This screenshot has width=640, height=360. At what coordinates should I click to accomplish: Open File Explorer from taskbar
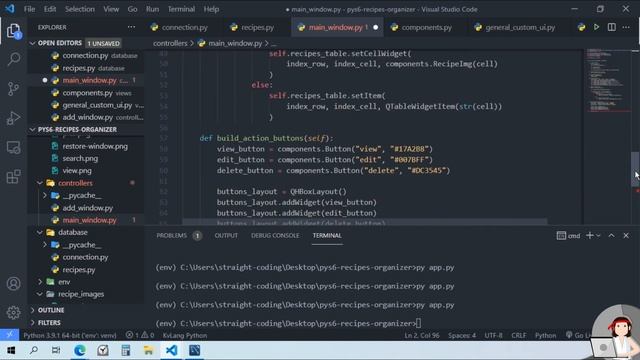coord(148,350)
